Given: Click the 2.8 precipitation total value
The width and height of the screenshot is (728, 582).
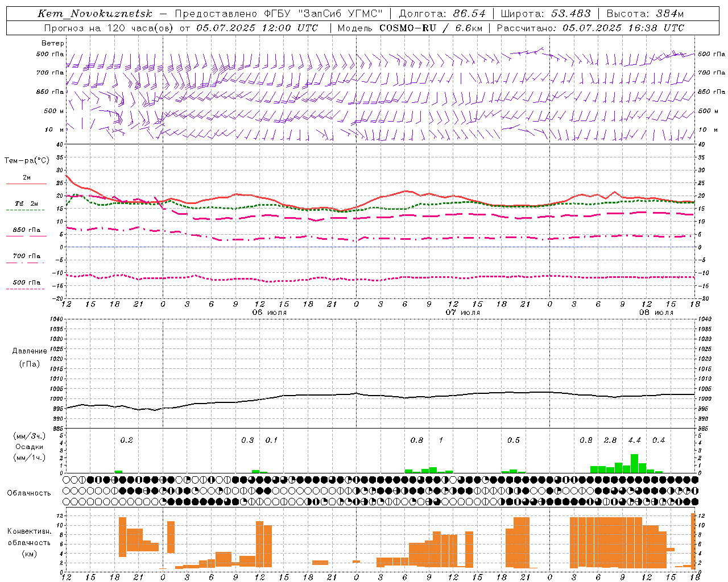Looking at the screenshot, I should [x=610, y=440].
